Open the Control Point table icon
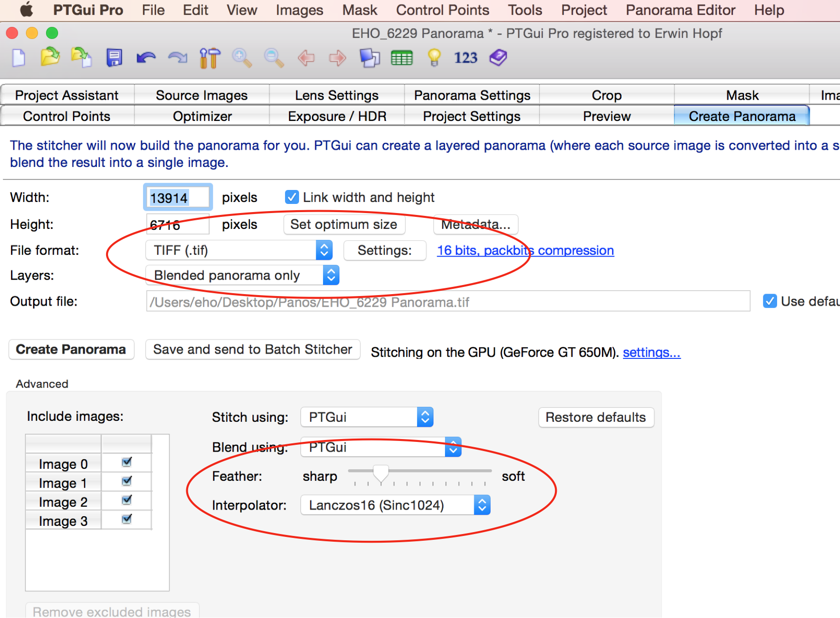 [402, 58]
